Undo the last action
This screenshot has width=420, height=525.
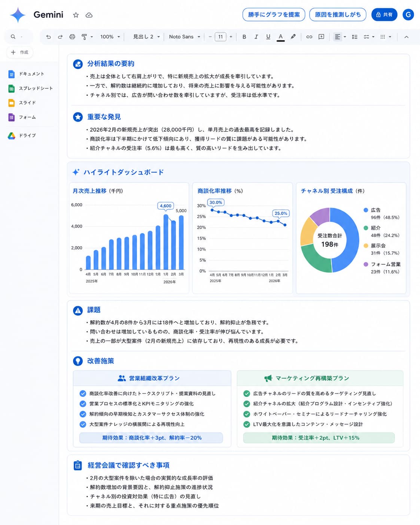[48, 37]
